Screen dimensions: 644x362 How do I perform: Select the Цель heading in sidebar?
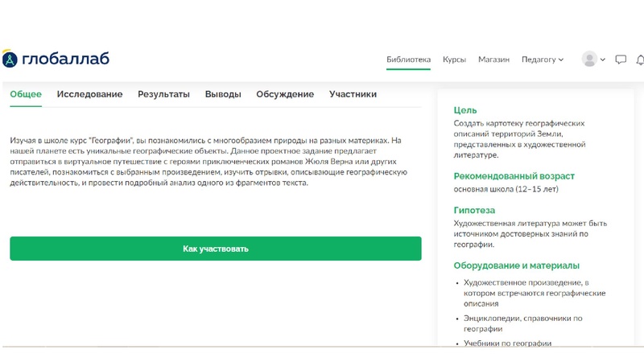[x=465, y=110]
